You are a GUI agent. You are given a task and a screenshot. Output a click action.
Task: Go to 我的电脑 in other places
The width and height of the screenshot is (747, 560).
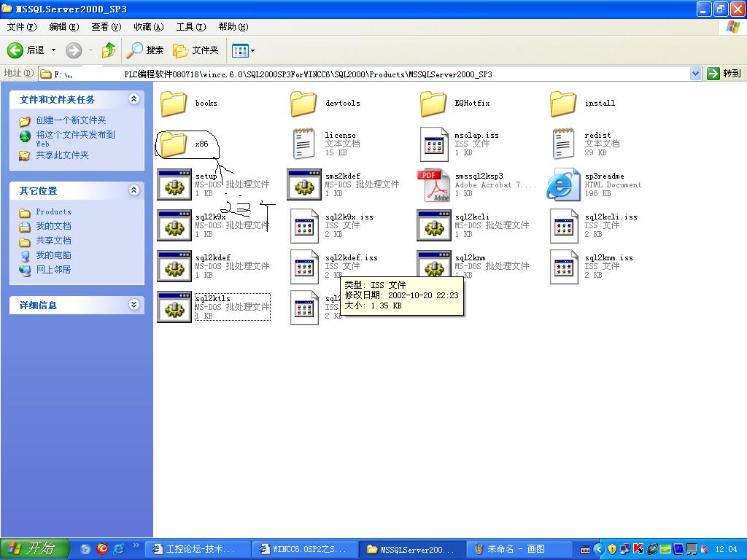tap(53, 255)
